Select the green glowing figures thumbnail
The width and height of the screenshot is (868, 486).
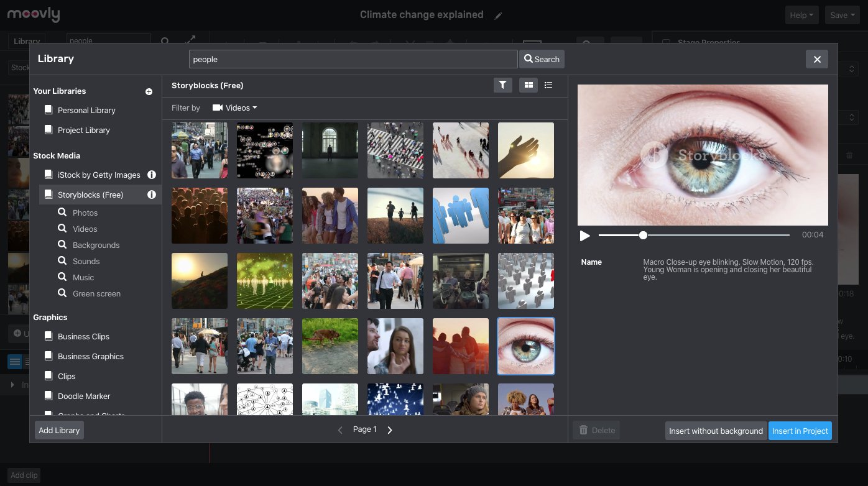(x=265, y=281)
